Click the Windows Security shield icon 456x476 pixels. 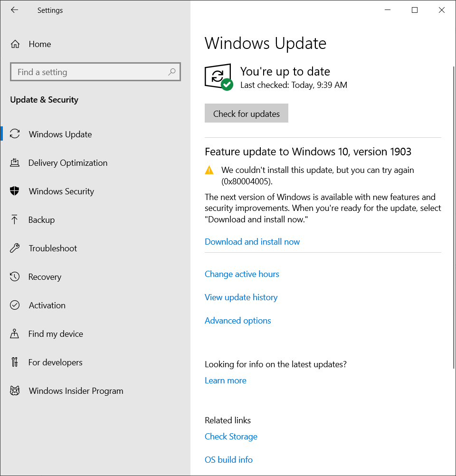click(15, 191)
